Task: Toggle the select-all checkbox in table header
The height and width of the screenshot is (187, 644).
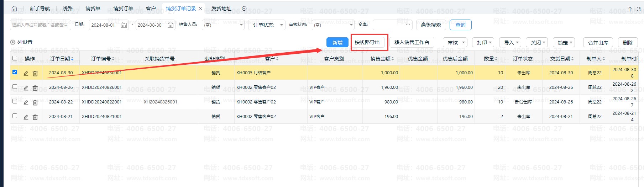Action: point(15,58)
